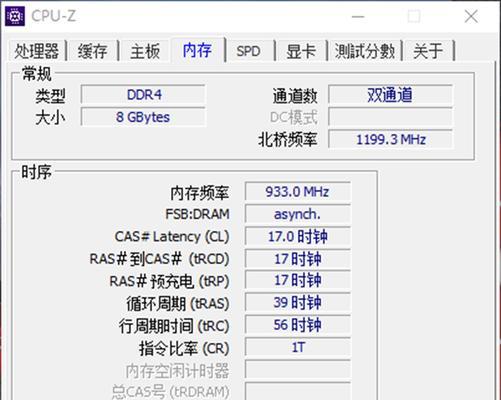501x400 pixels.
Task: Select the 主板 tab
Action: [145, 51]
